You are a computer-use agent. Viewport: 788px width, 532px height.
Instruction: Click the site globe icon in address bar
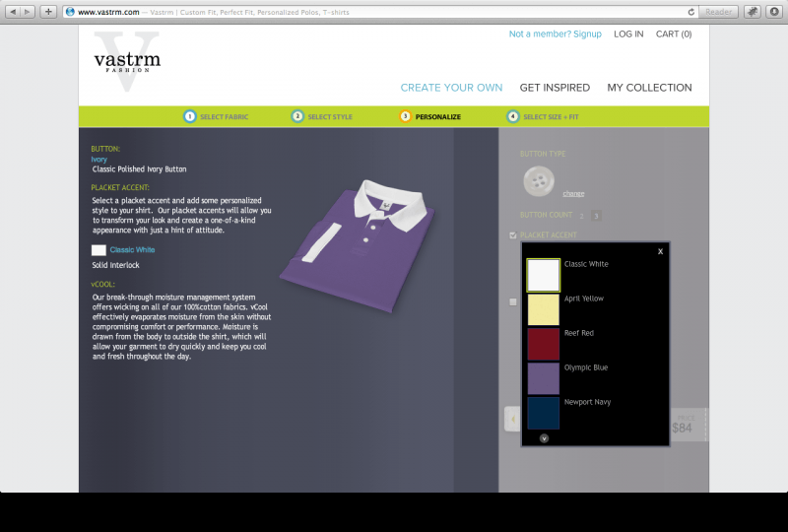[70, 12]
